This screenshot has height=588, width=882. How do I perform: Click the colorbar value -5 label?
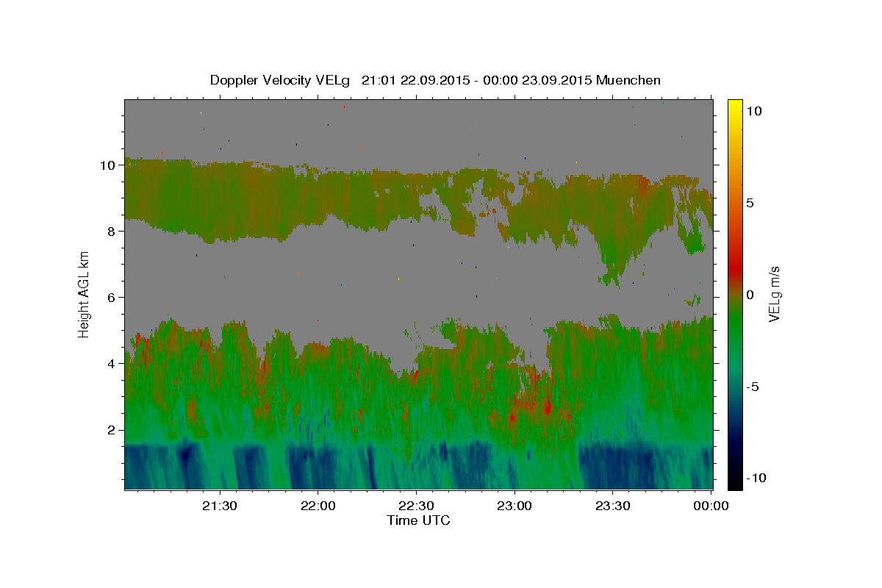point(753,387)
